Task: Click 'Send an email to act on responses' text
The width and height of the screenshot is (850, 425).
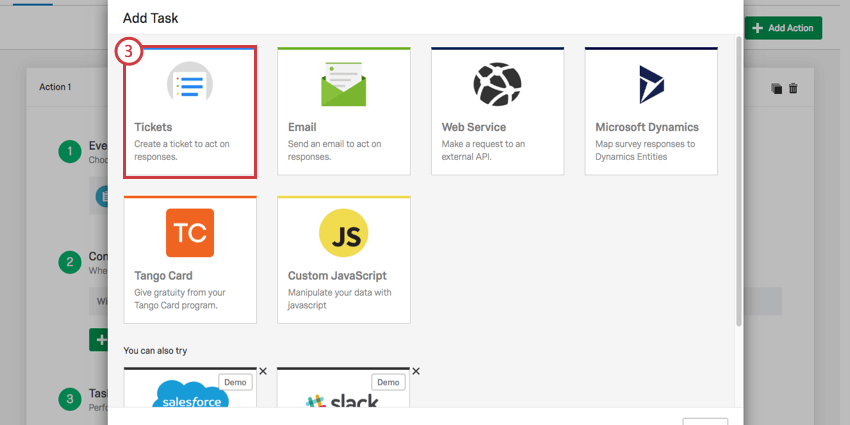Action: point(334,151)
